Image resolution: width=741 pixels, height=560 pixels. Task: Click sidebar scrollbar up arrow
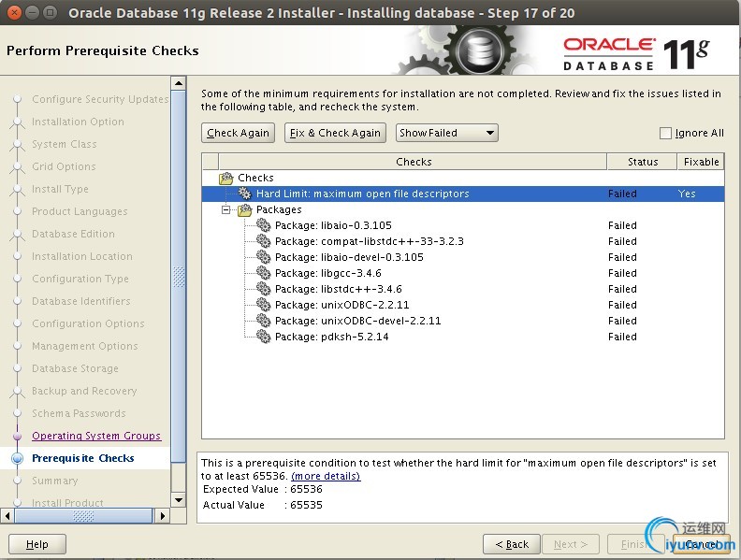click(179, 83)
